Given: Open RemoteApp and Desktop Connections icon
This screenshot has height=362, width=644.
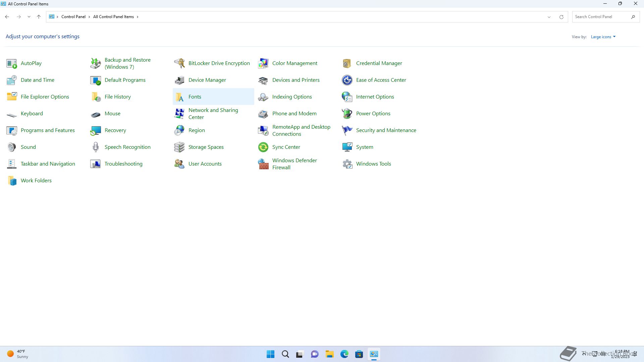Looking at the screenshot, I should coord(263,130).
